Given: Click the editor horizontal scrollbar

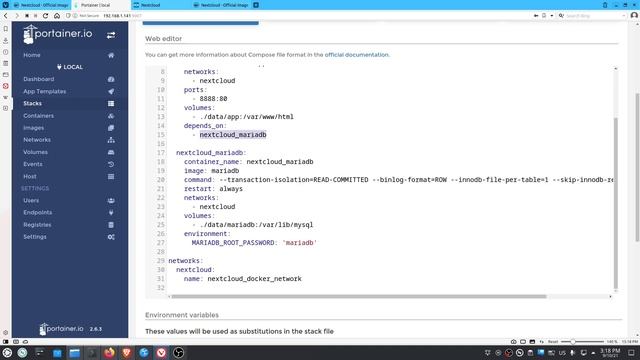Looking at the screenshot, I should click(358, 297).
